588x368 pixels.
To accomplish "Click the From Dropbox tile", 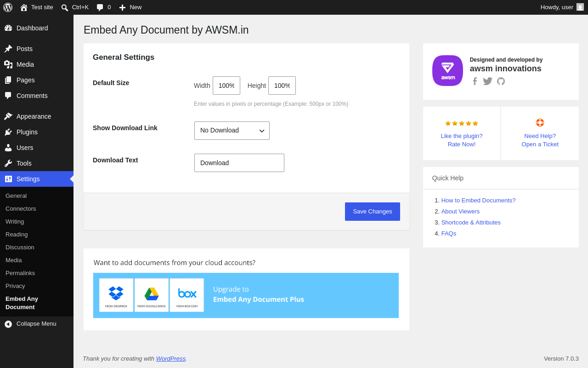I will coord(116,295).
